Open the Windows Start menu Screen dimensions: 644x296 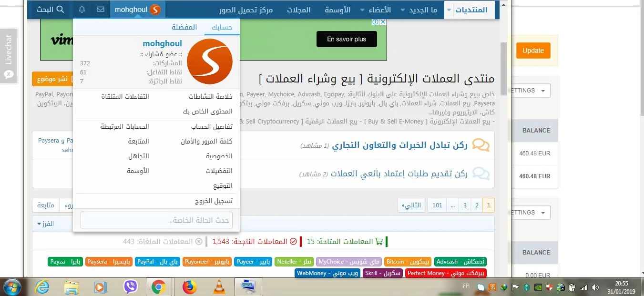13,286
